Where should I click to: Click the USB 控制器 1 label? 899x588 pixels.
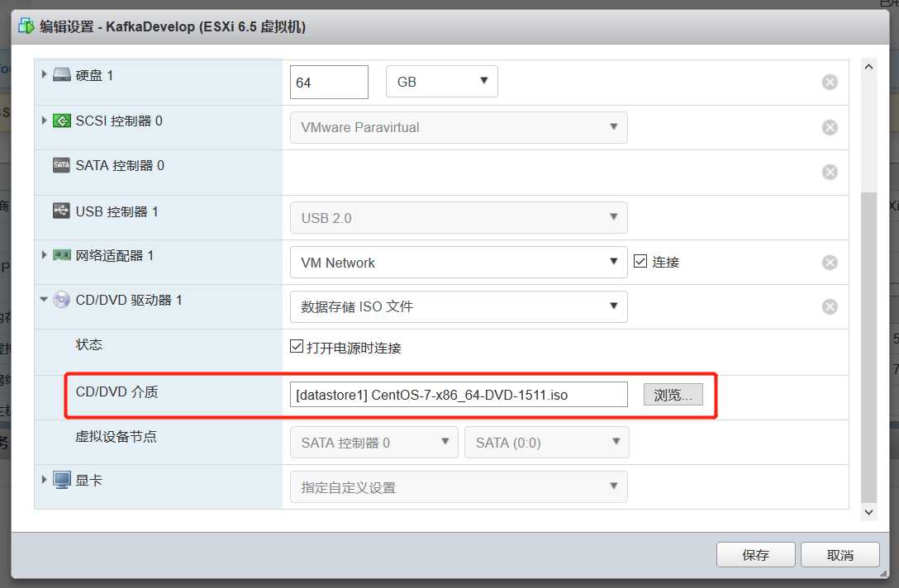[117, 211]
